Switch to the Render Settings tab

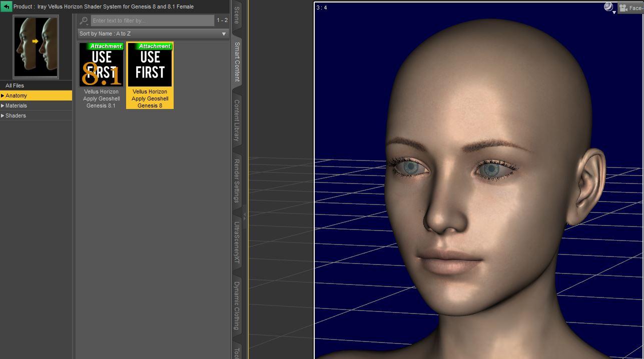tap(237, 180)
